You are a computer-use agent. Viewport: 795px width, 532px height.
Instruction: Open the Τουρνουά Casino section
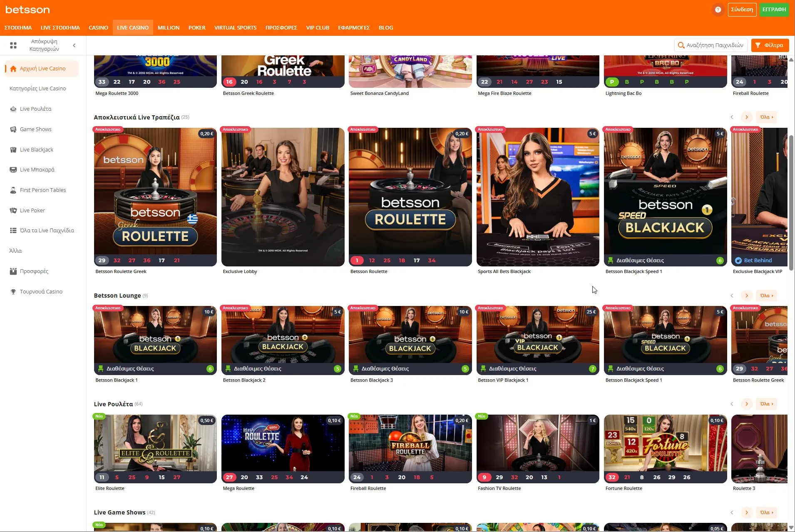pyautogui.click(x=41, y=291)
